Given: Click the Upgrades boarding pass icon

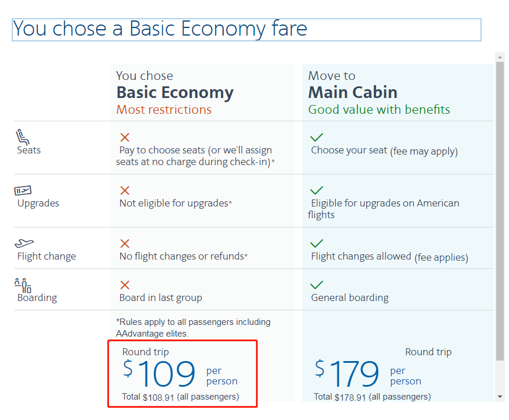Looking at the screenshot, I should [23, 190].
